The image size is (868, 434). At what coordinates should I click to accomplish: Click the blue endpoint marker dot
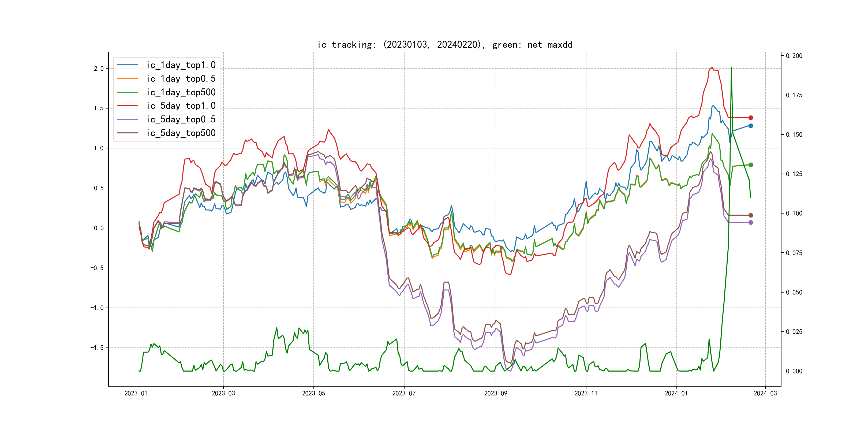(x=751, y=126)
